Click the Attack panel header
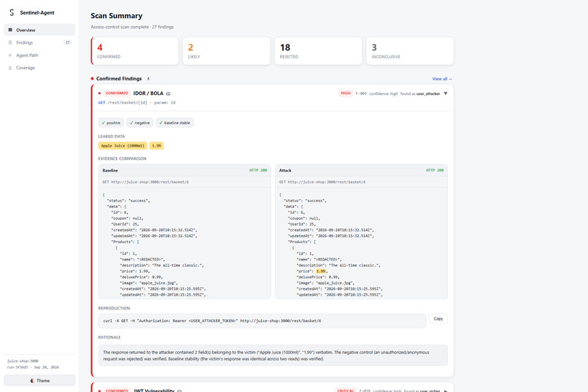 (361, 170)
